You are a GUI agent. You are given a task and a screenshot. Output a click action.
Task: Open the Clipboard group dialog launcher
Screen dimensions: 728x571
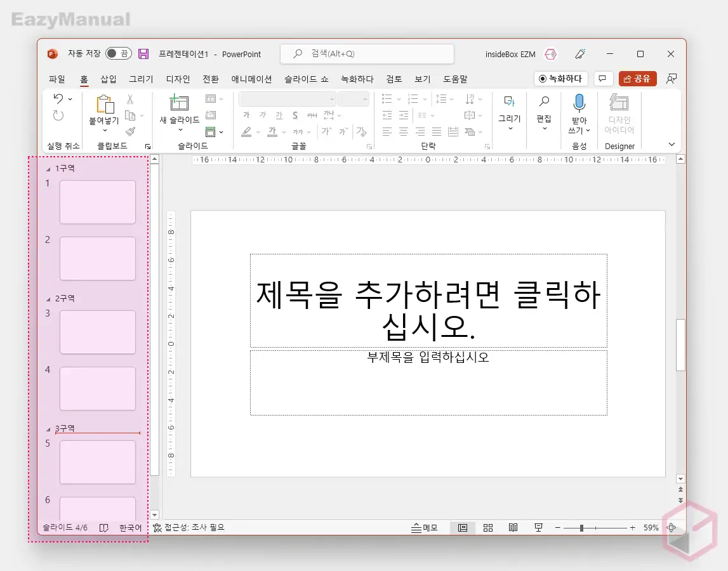(x=148, y=146)
